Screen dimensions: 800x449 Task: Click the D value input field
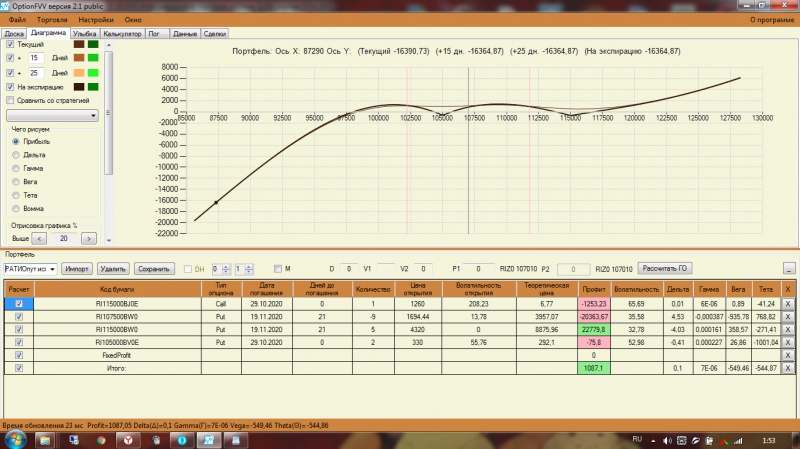349,268
